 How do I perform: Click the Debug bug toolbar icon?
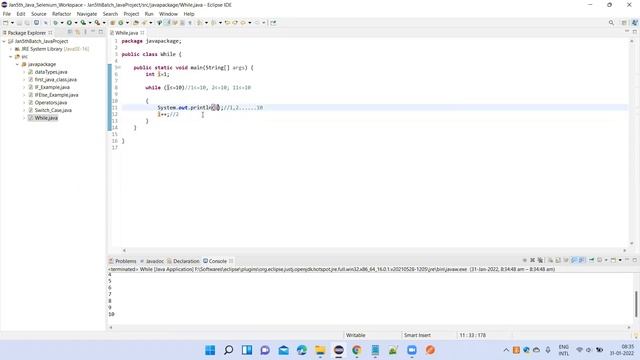(x=56, y=23)
